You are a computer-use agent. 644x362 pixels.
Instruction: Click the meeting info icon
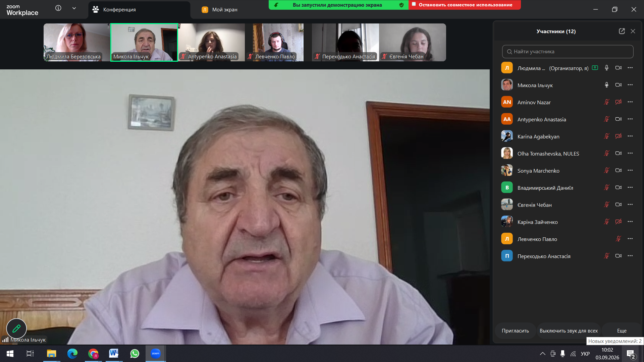pos(58,8)
